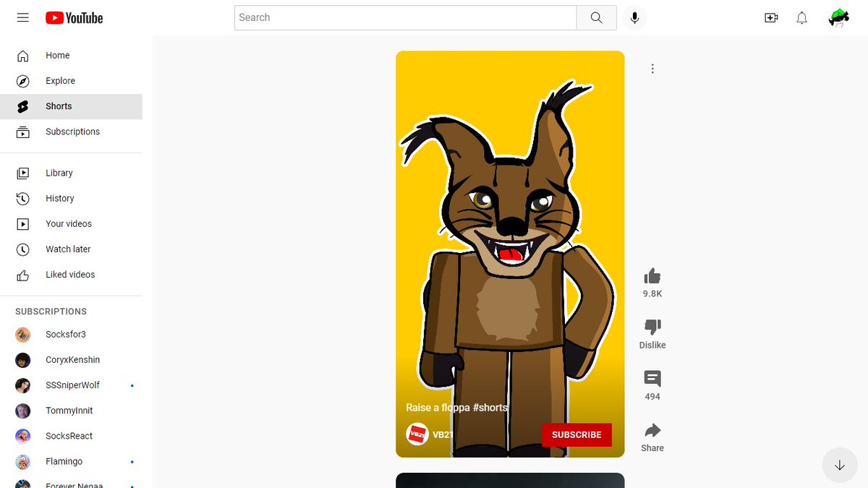Image resolution: width=868 pixels, height=488 pixels.
Task: Open the short's three-dot options
Action: click(x=652, y=69)
